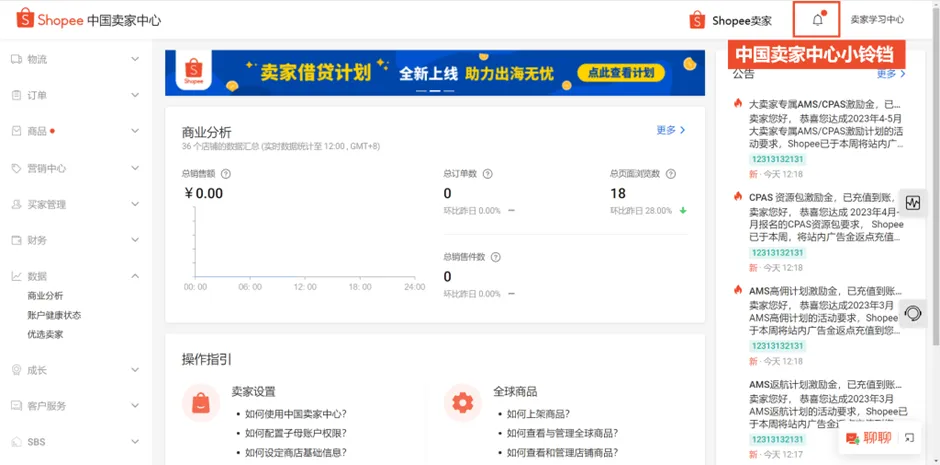Open the activity monitor side widget
The height and width of the screenshot is (465, 940).
(913, 203)
